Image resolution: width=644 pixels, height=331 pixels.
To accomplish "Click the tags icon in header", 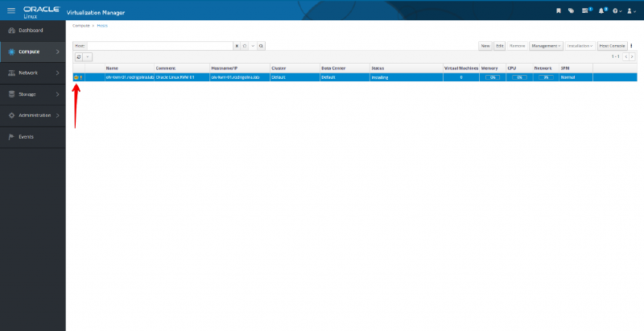I will pyautogui.click(x=571, y=10).
